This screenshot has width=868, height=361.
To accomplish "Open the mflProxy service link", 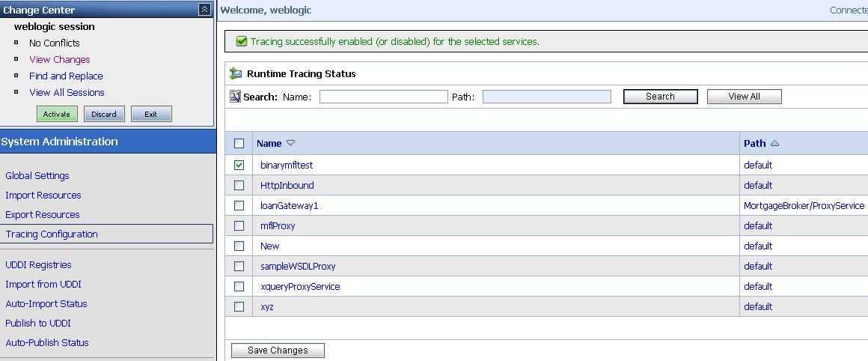I will pyautogui.click(x=278, y=226).
